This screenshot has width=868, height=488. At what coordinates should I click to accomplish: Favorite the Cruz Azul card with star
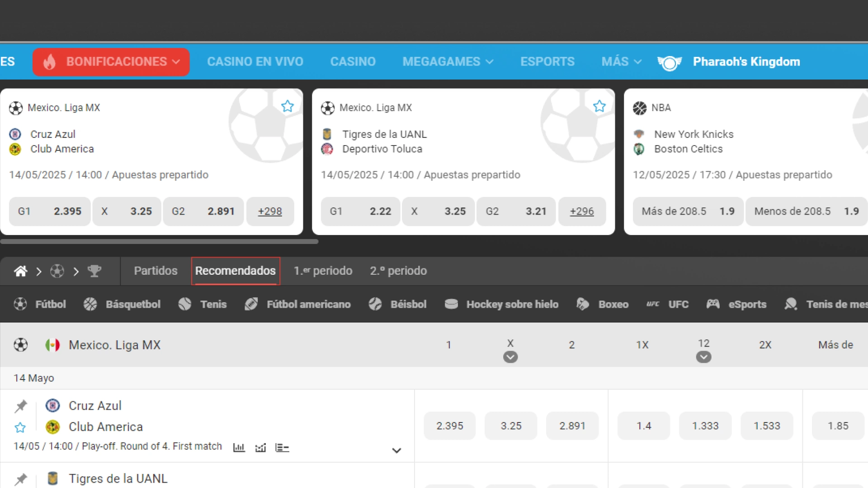pyautogui.click(x=288, y=106)
